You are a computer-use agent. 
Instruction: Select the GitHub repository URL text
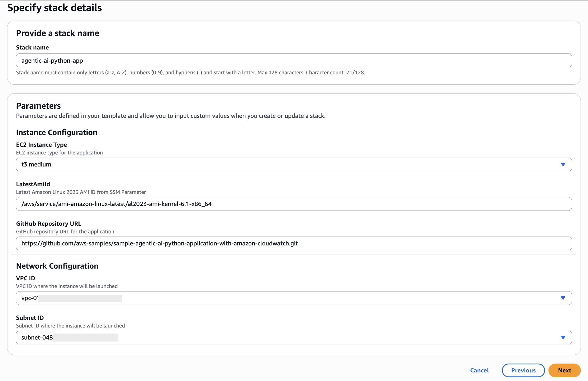click(160, 243)
